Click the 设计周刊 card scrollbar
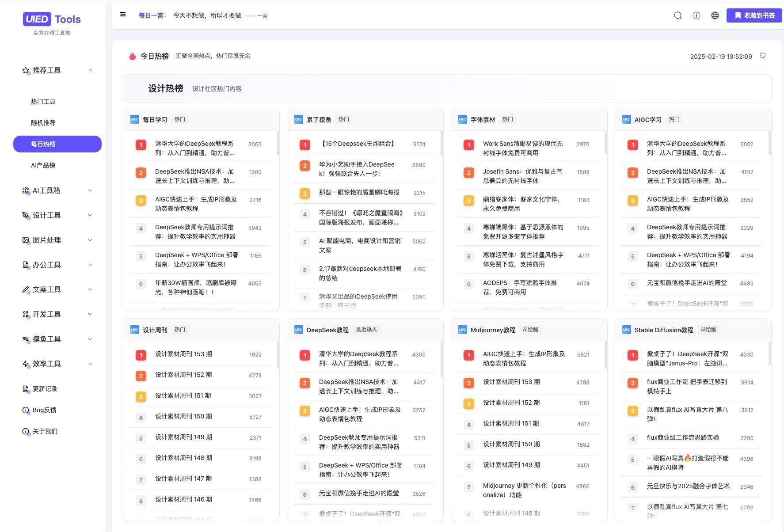This screenshot has width=784, height=532. [278, 354]
